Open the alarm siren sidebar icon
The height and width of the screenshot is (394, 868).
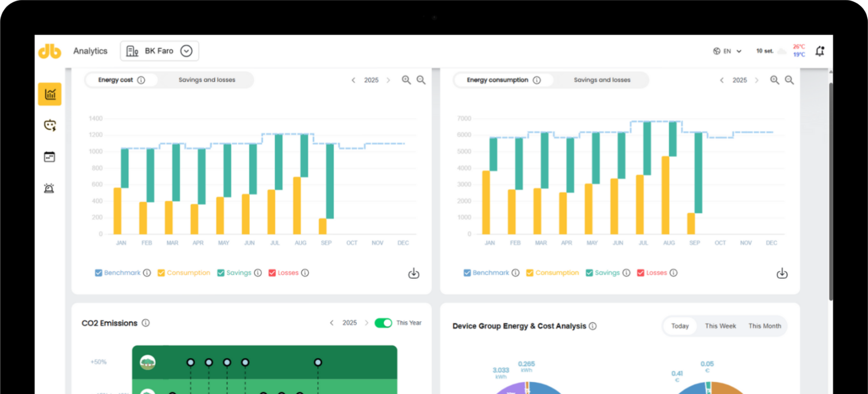pos(49,188)
